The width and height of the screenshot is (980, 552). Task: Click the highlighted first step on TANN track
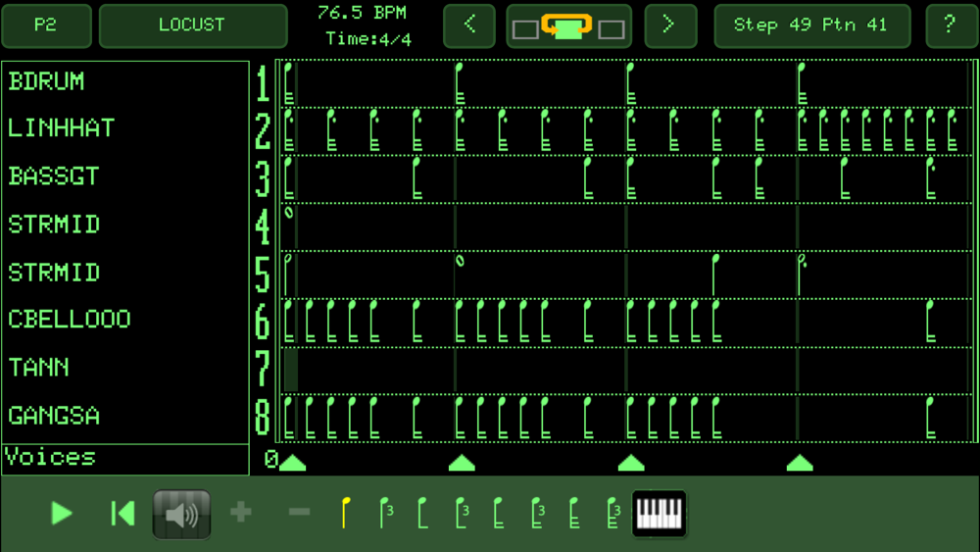pos(291,370)
